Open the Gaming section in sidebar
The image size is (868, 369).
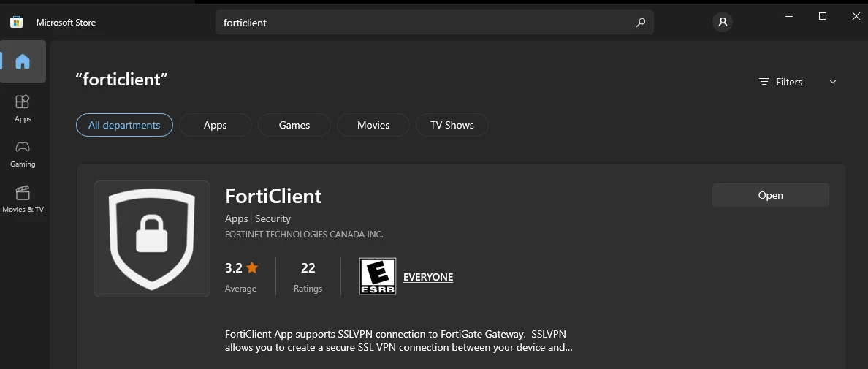[x=23, y=153]
